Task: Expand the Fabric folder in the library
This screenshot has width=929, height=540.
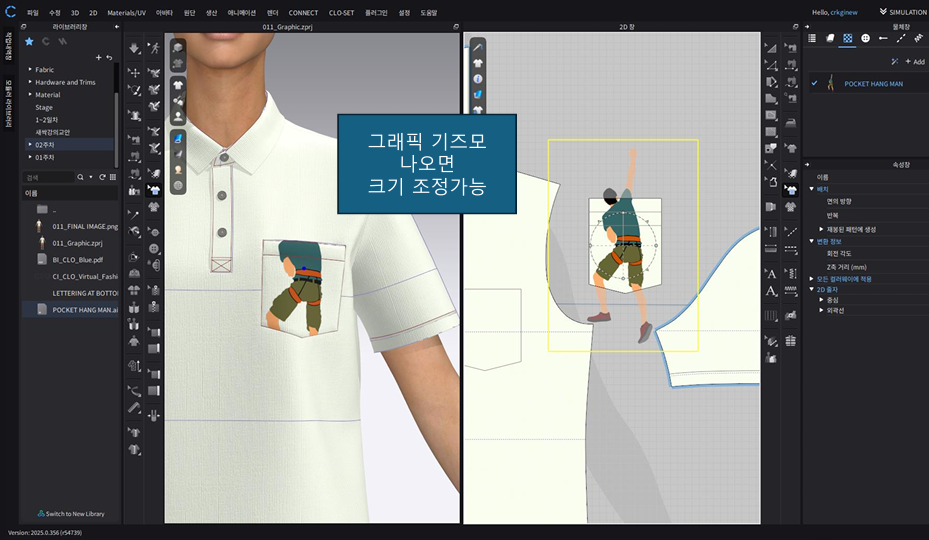Action: [30, 69]
